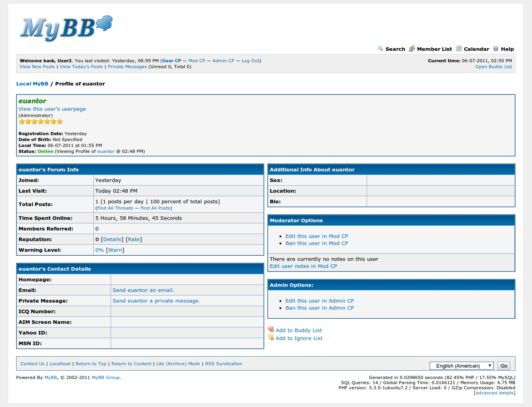This screenshot has width=532, height=407.
Task: Click Send euantor a private message
Action: pyautogui.click(x=156, y=301)
